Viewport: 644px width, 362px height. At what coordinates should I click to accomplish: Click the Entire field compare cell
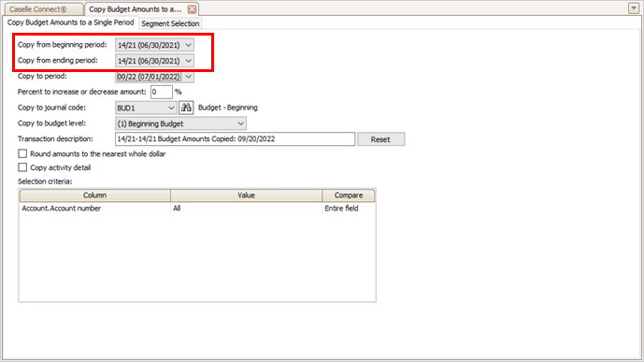[349, 209]
